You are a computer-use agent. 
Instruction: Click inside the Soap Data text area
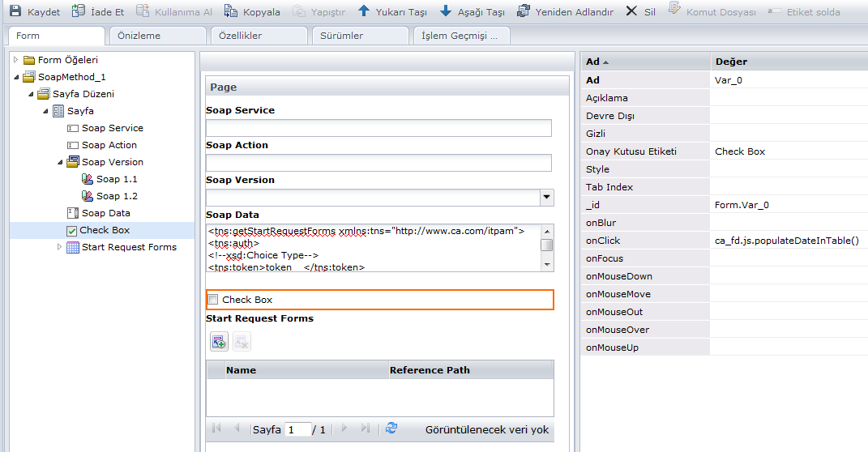(x=373, y=248)
